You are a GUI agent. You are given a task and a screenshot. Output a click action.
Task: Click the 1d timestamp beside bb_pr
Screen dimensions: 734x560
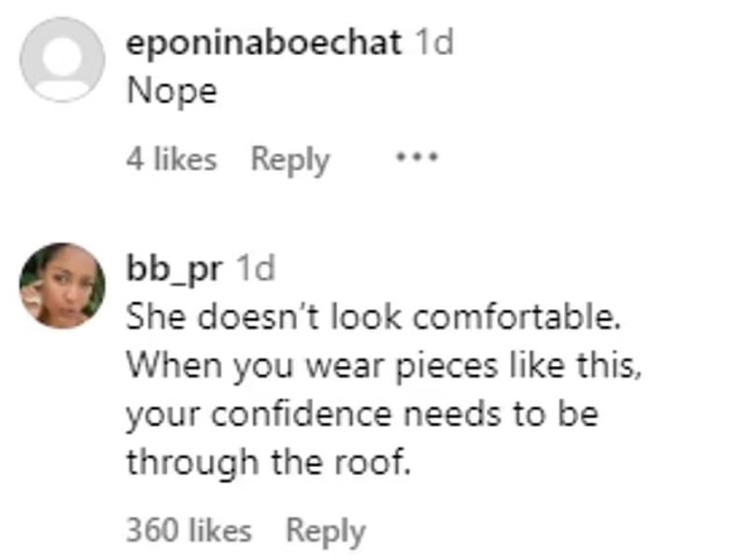256,269
